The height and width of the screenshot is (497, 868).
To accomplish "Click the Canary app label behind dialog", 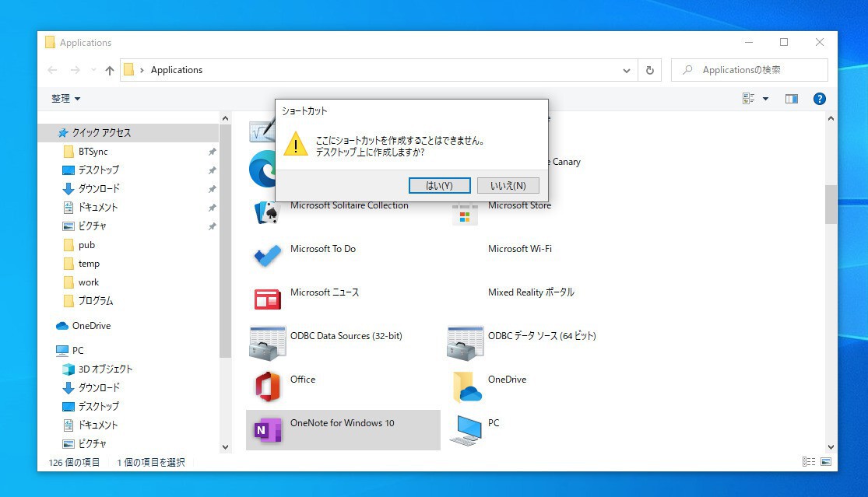I will click(x=566, y=162).
